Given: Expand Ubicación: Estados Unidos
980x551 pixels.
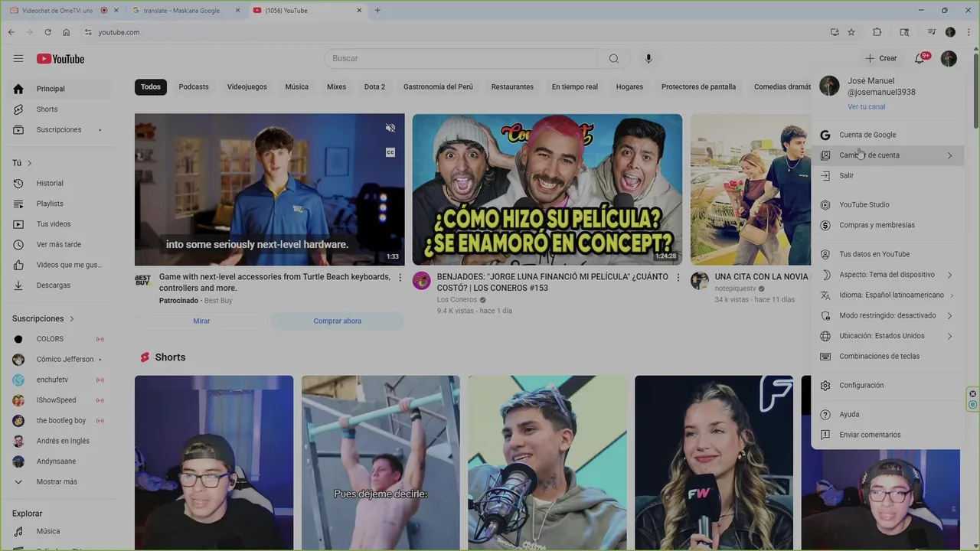Looking at the screenshot, I should tap(887, 336).
